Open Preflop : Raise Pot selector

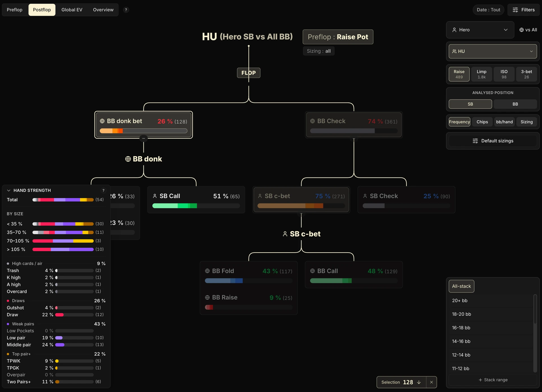[338, 37]
